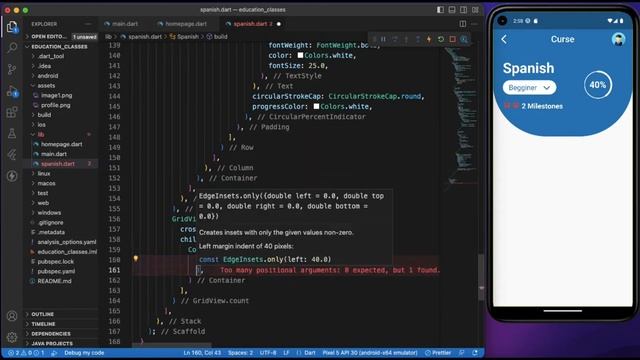Click Ln 160, Col 43 position indicator
Viewport: 640px width, 360px height.
pos(202,353)
